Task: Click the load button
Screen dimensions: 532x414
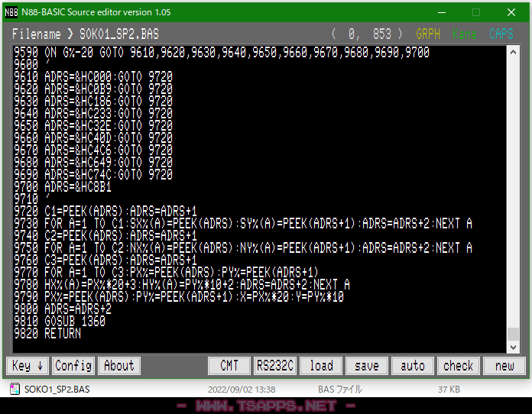Action: [x=321, y=366]
